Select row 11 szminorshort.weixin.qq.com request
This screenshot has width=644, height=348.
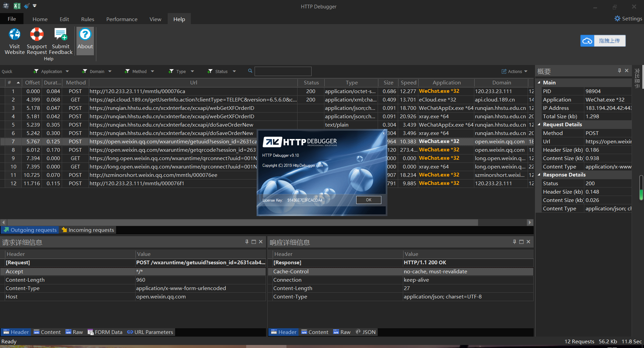click(267, 175)
